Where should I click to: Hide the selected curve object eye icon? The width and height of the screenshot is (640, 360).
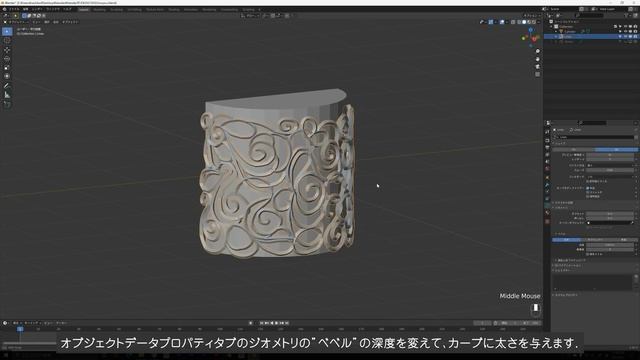pos(625,37)
